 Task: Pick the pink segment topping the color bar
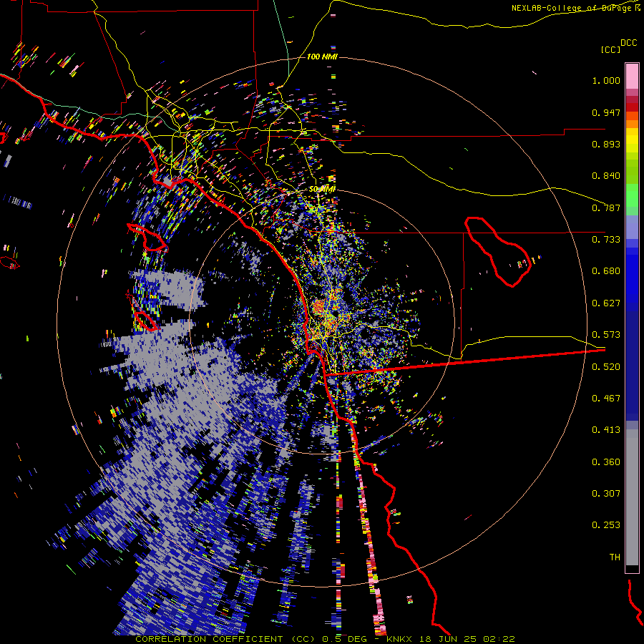[x=632, y=77]
